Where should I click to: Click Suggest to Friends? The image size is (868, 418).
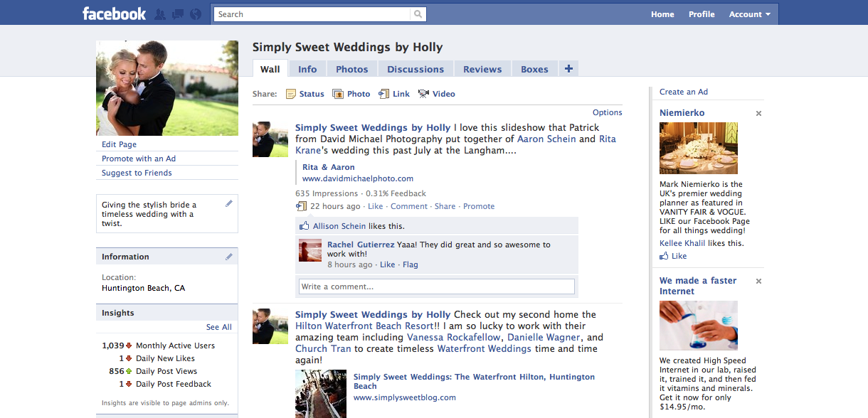tap(137, 173)
